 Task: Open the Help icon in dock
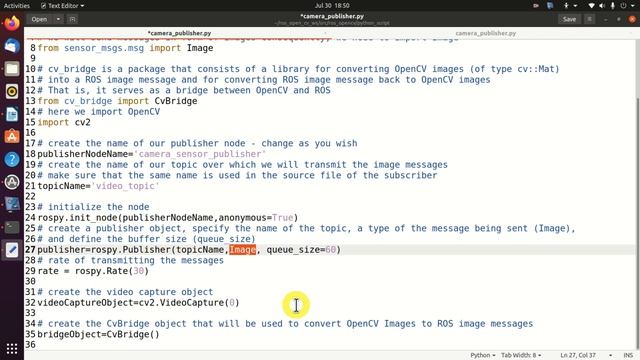[12, 159]
